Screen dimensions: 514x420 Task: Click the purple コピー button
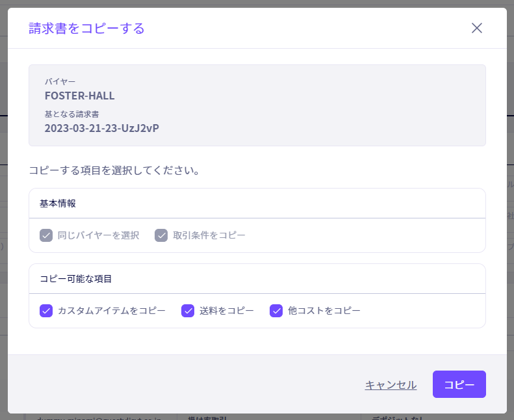pos(459,384)
